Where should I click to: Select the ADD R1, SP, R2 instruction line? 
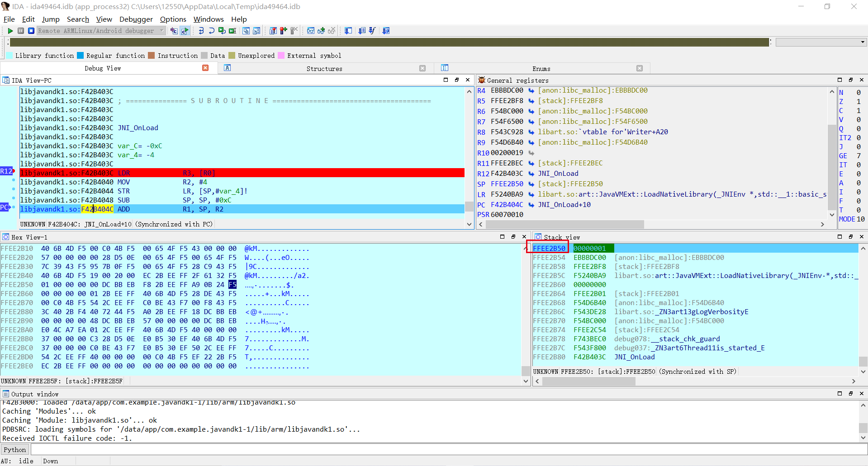[242, 209]
